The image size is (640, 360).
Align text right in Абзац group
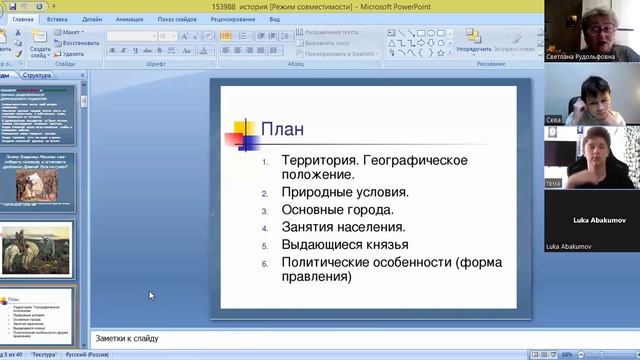click(249, 51)
